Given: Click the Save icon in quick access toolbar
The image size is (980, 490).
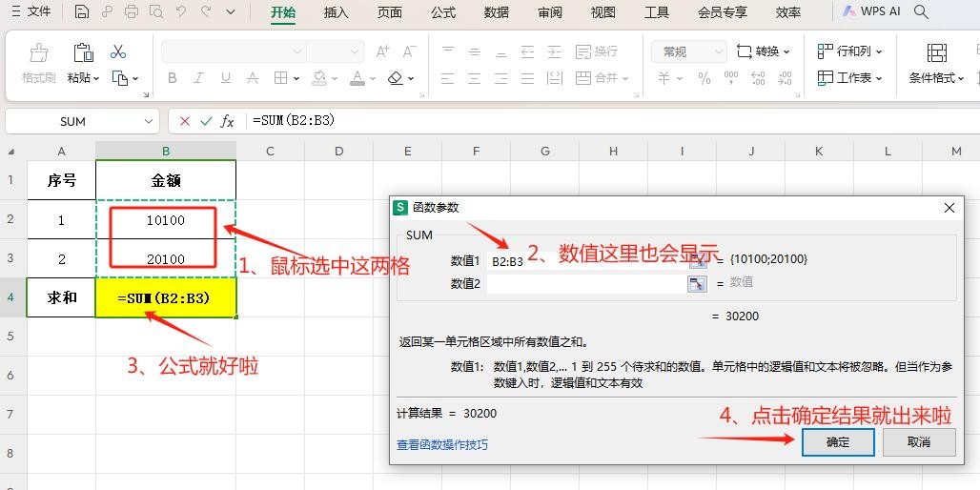Looking at the screenshot, I should coord(82,12).
